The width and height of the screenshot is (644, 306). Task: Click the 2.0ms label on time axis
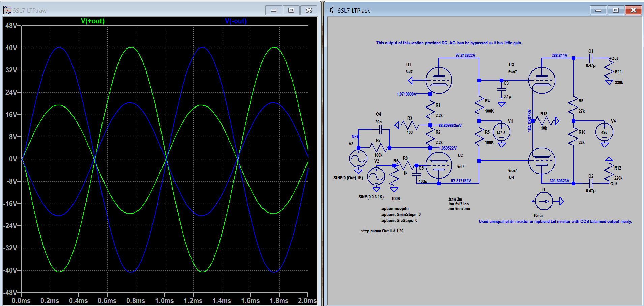pos(307,301)
